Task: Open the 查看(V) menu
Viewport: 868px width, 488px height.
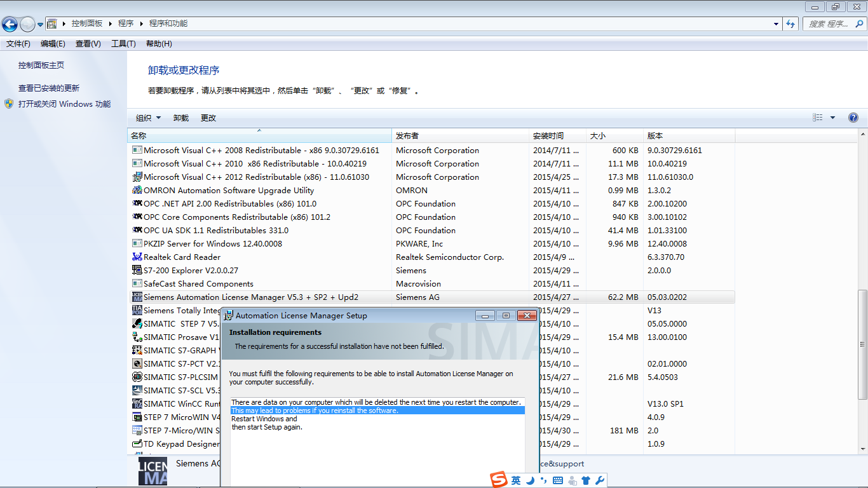Action: [88, 44]
